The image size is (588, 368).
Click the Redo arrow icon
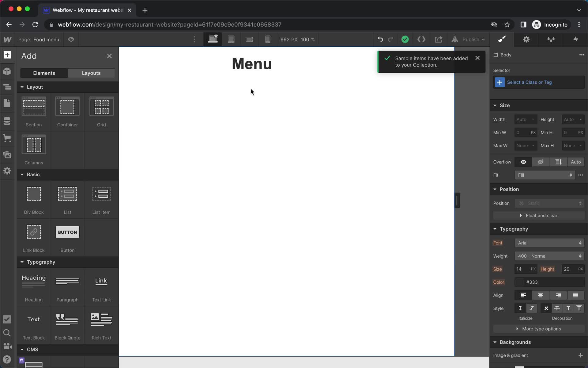click(x=390, y=40)
